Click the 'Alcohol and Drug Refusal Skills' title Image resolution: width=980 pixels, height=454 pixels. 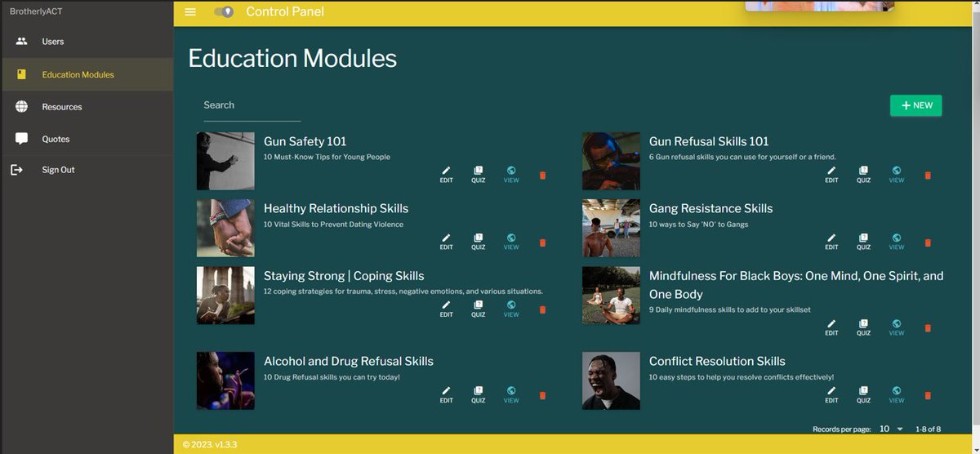coord(349,361)
